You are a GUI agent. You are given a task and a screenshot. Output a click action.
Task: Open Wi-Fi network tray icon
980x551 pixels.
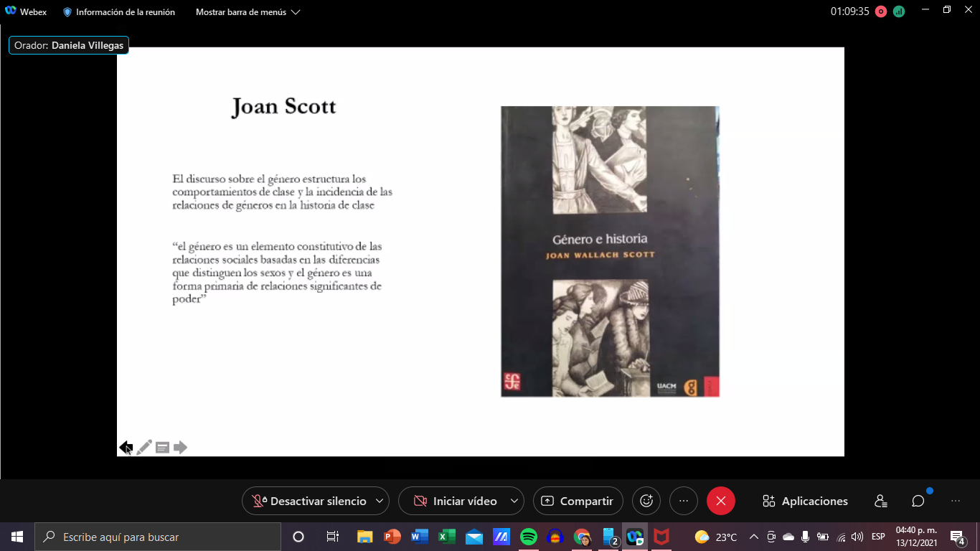(x=840, y=537)
